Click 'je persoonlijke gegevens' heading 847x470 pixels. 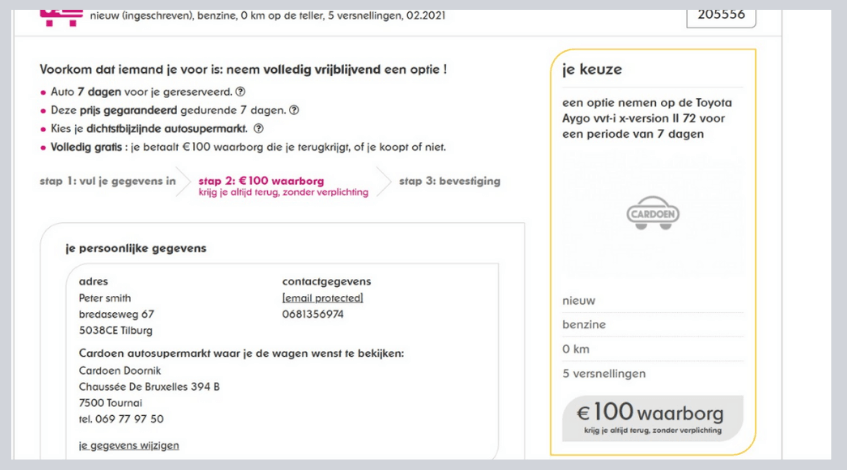[136, 249]
